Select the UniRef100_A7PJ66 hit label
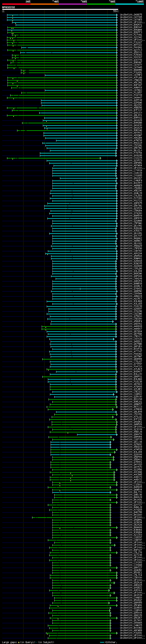The width and height of the screenshot is (146, 644). click(x=131, y=77)
